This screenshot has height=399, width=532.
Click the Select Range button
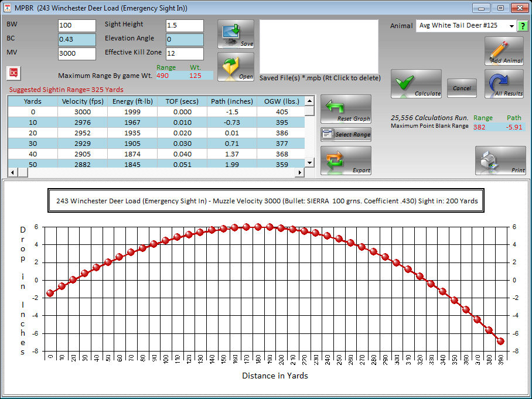pos(346,134)
